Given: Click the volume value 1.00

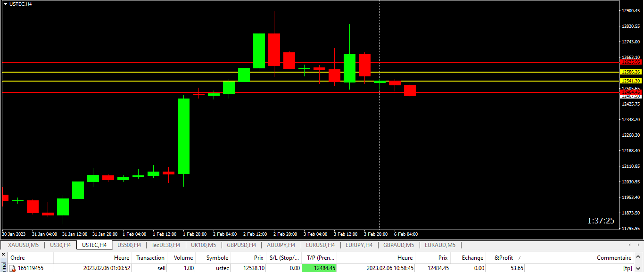Looking at the screenshot, I should 189,268.
